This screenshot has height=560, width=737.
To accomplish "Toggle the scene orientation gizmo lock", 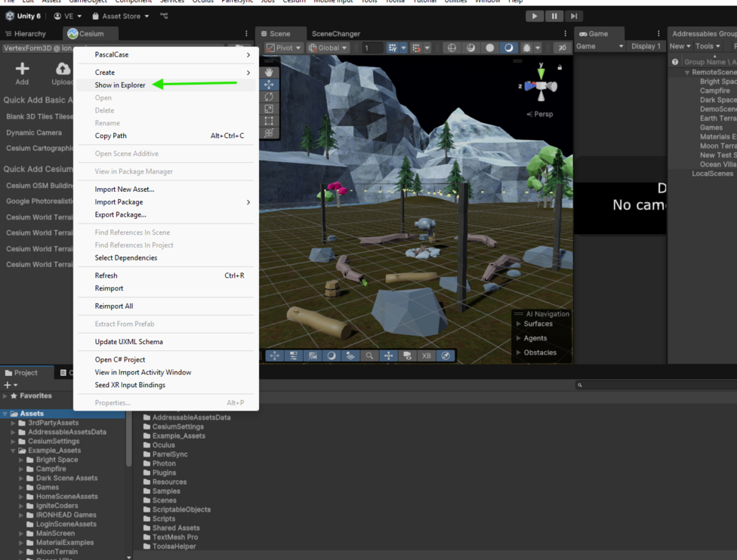I will tap(559, 67).
